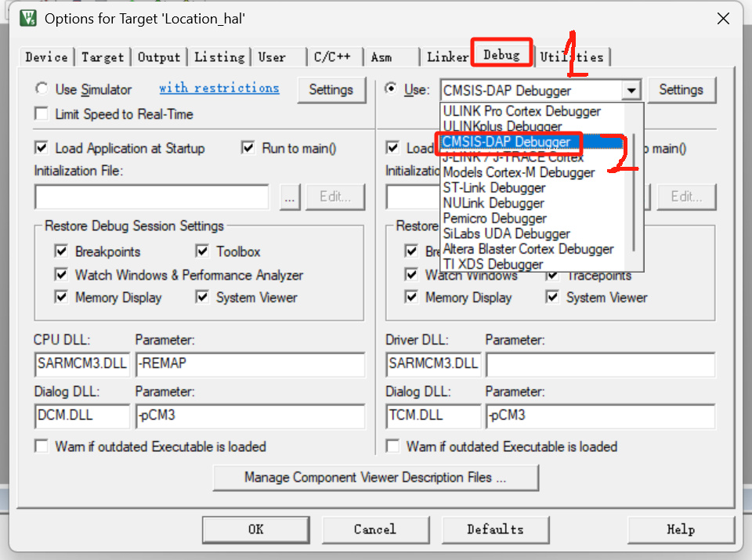The image size is (752, 560).
Task: Toggle Watch Windows & Performance Analyzer checkbox
Action: pos(61,274)
